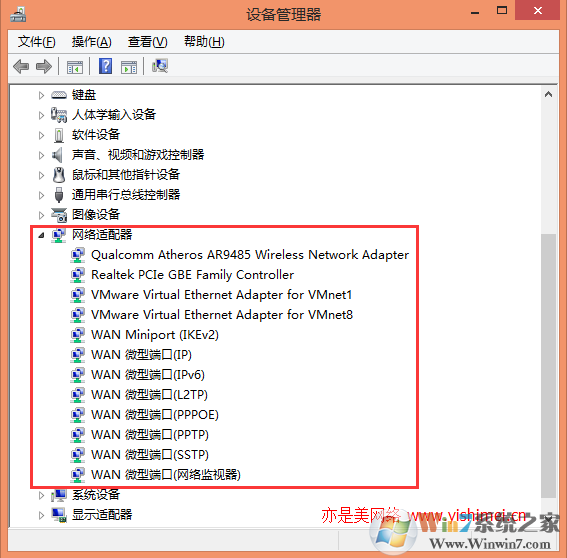Expand the 显示适配器 category

(41, 515)
